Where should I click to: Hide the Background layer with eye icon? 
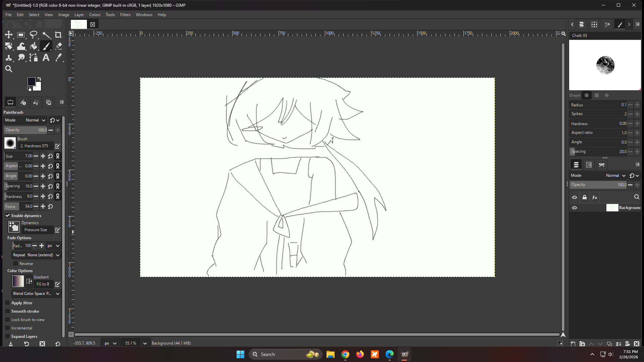pos(575,208)
